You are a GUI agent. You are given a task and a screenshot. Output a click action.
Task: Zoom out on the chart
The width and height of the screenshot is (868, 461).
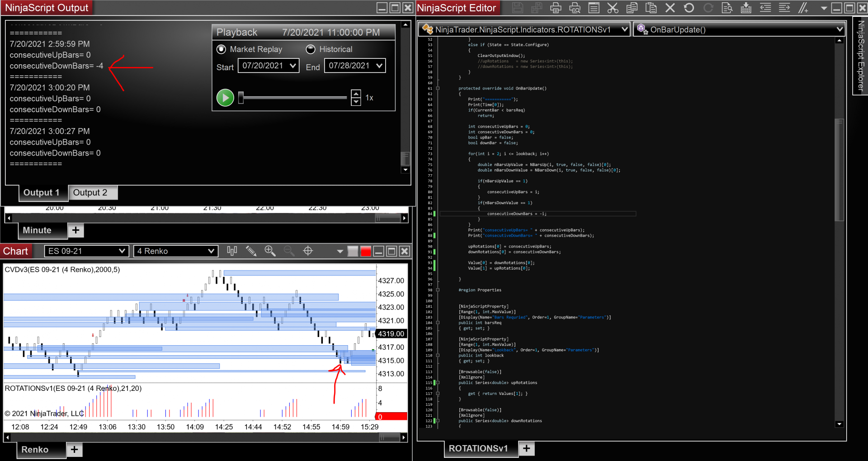pyautogui.click(x=289, y=251)
